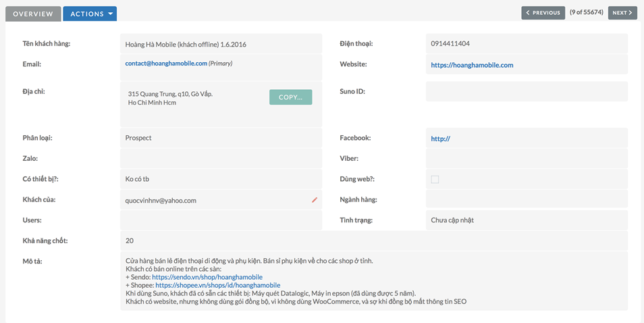The height and width of the screenshot is (323, 644).
Task: Open the contact@hoanghamobile.com email link
Action: point(166,64)
